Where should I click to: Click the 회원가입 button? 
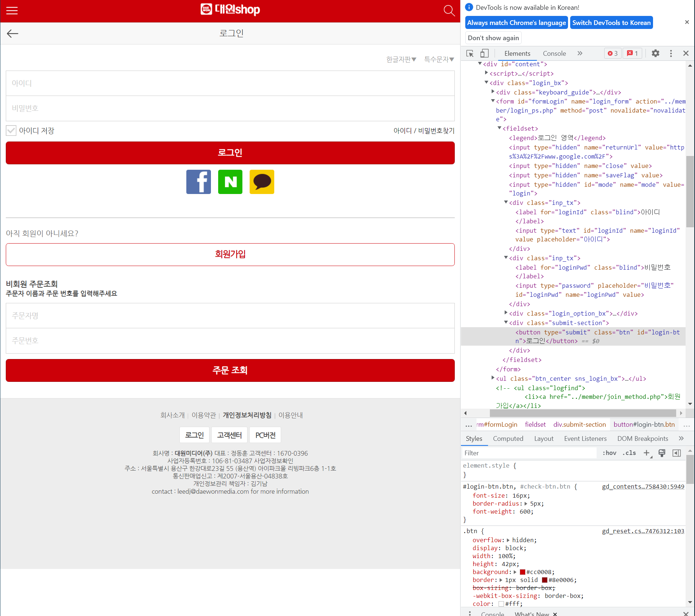point(230,254)
